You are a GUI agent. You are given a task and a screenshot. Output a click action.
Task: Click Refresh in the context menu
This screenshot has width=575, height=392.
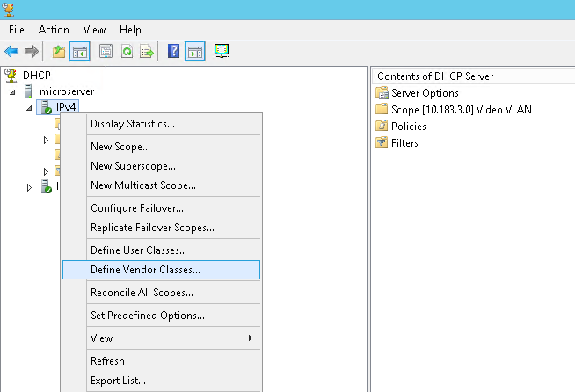coord(162,361)
